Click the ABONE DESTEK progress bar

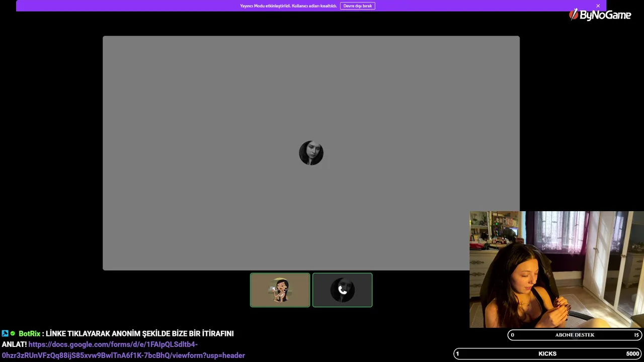coord(575,335)
